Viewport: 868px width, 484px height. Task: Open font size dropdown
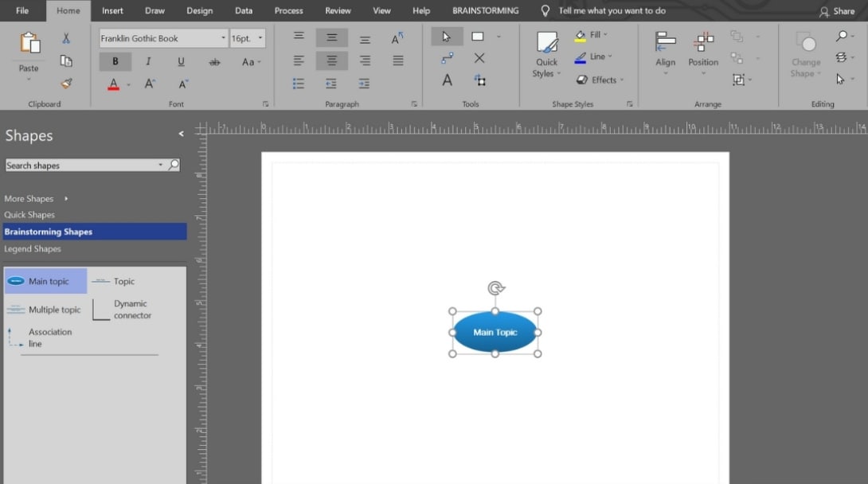click(x=260, y=38)
